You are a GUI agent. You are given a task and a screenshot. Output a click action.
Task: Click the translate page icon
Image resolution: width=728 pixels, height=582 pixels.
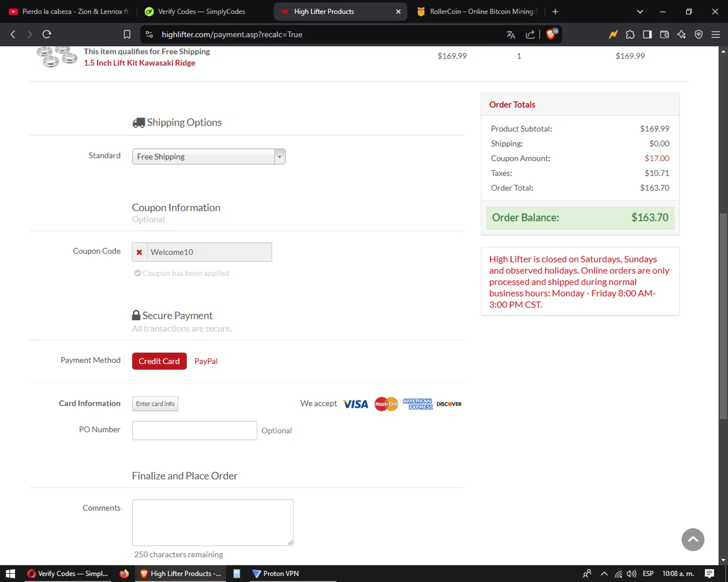tap(511, 34)
